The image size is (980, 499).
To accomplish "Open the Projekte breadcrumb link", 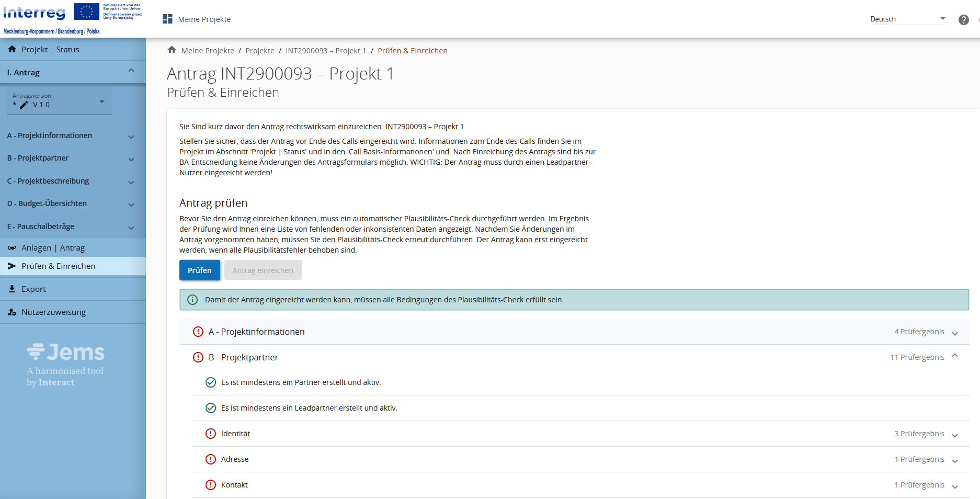I will pyautogui.click(x=260, y=51).
